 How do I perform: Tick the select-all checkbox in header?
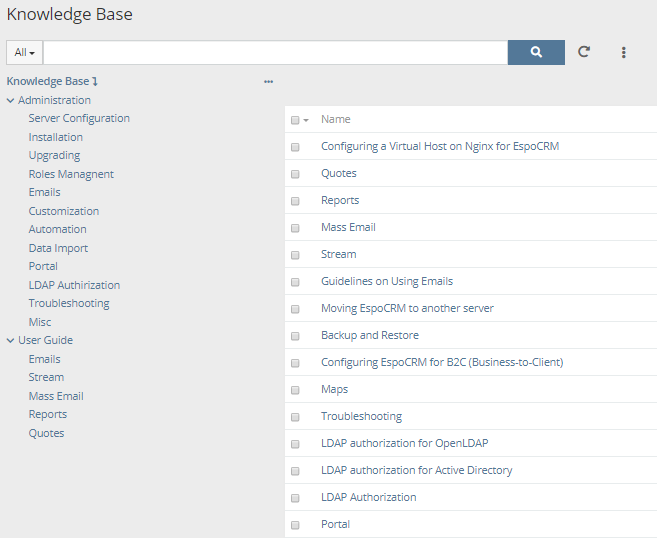295,120
